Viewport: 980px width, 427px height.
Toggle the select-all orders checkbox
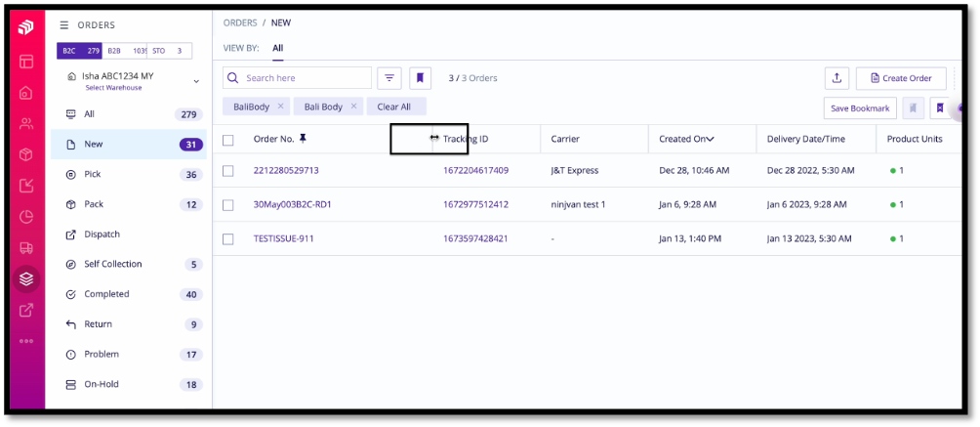coord(228,140)
